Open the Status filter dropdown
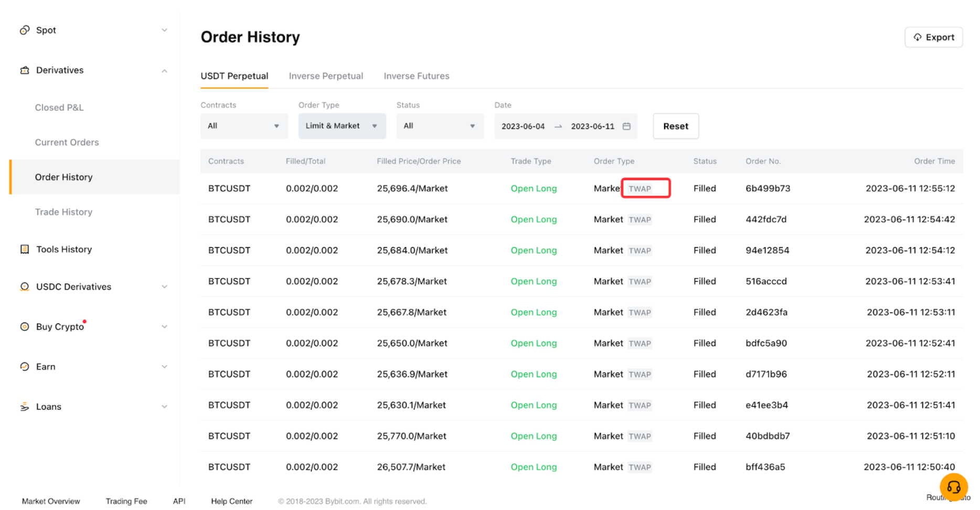Image resolution: width=980 pixels, height=510 pixels. pyautogui.click(x=440, y=126)
